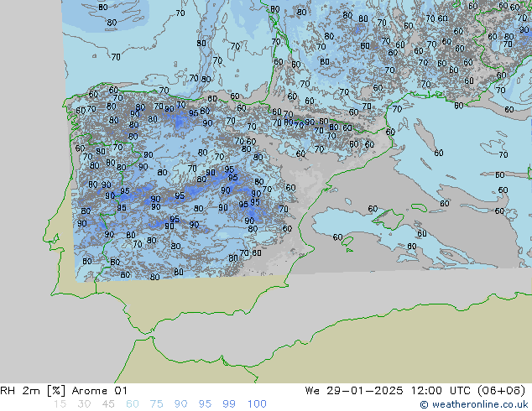Open the weatheronline.co.uk copyright link
The width and height of the screenshot is (532, 411).
pyautogui.click(x=474, y=404)
